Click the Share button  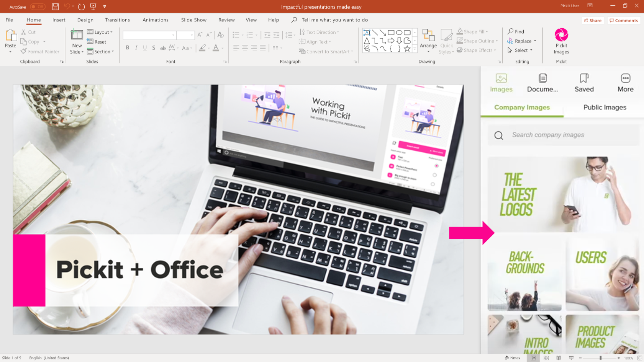pos(593,21)
